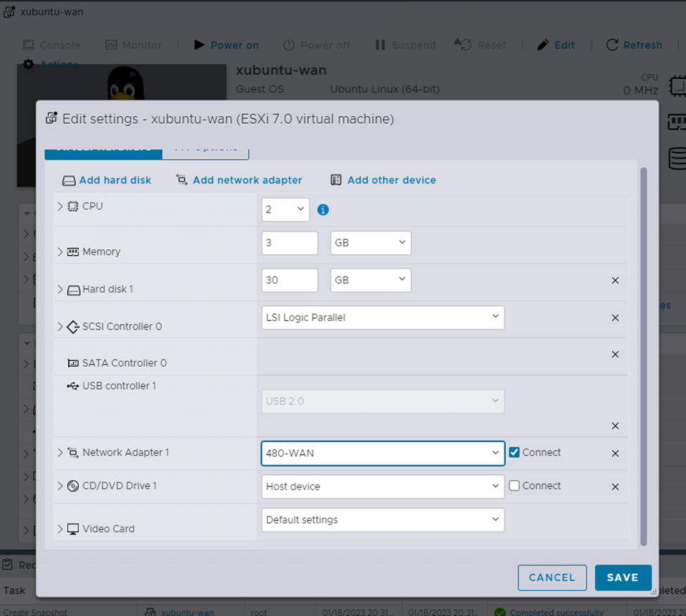Remove CD/DVD Drive 1 with its X

coord(615,487)
